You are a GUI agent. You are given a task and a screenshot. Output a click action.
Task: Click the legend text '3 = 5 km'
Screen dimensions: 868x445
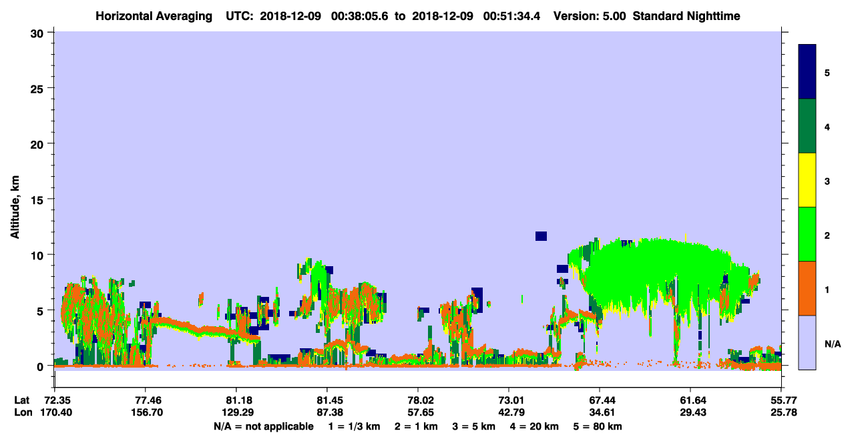click(475, 426)
